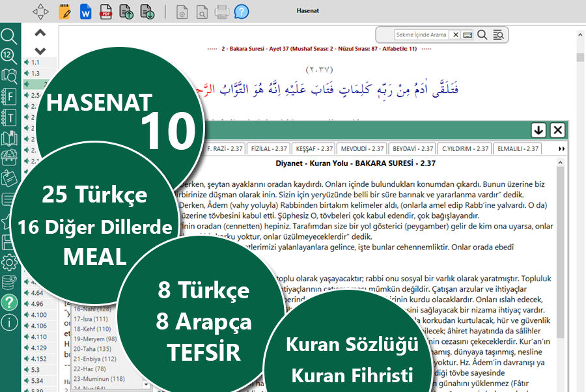Open the settings gear in sidebar
This screenshot has height=392, width=586.
coord(9,262)
